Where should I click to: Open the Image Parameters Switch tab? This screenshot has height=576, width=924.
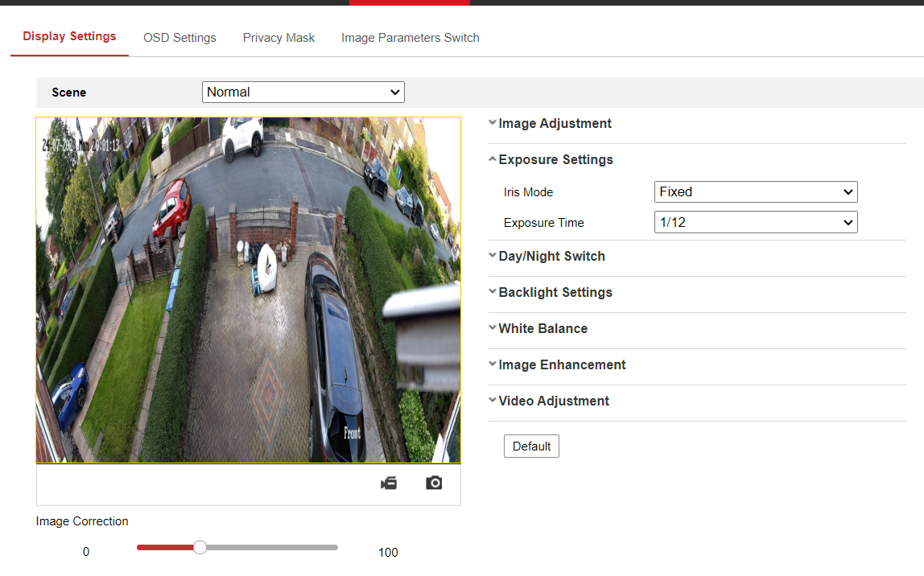point(410,38)
